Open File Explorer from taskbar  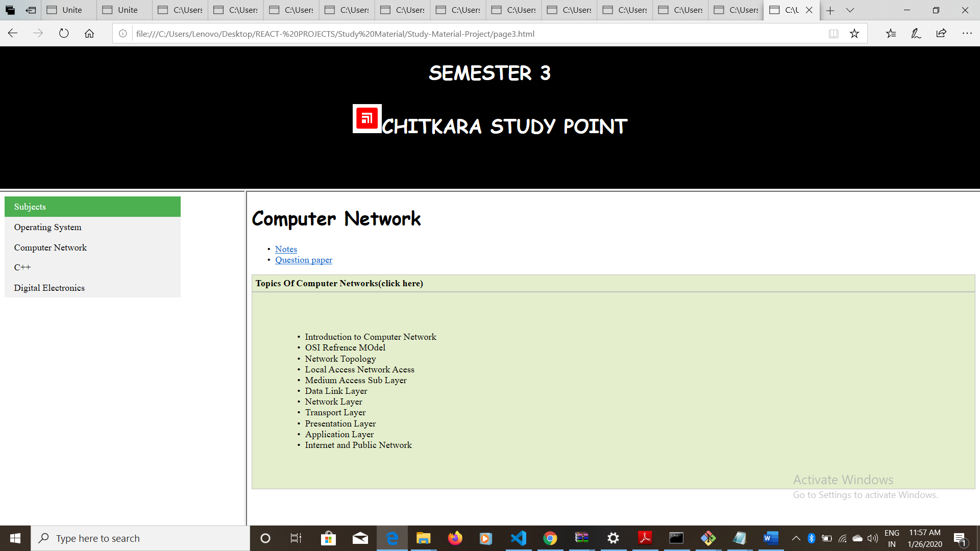tap(424, 538)
